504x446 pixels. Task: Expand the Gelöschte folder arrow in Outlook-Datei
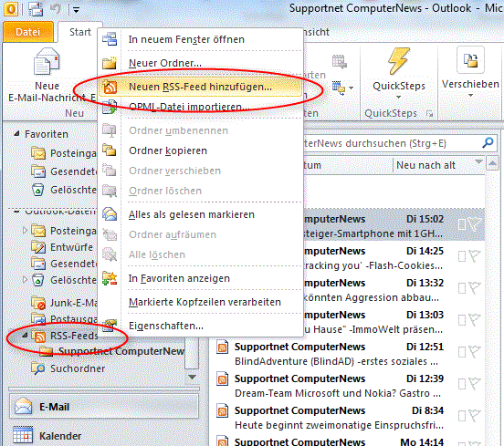pos(25,280)
